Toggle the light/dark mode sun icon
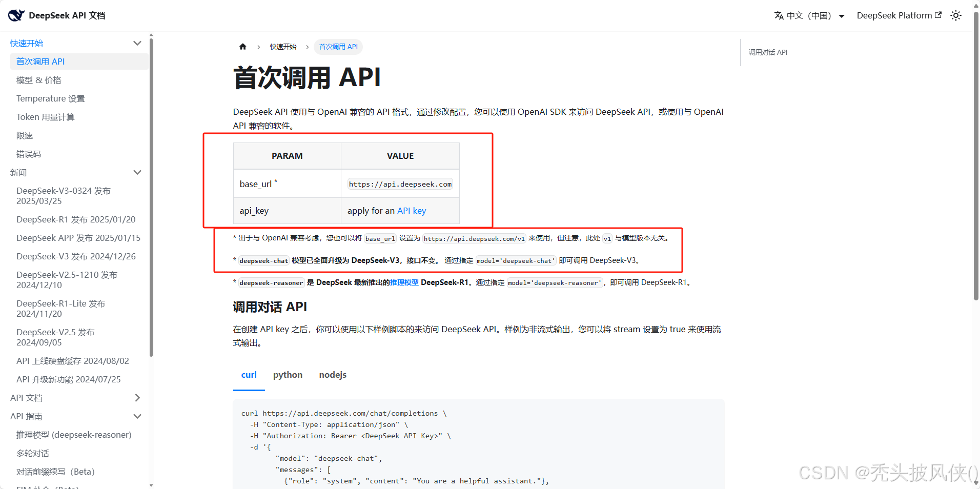The image size is (980, 489). [956, 15]
